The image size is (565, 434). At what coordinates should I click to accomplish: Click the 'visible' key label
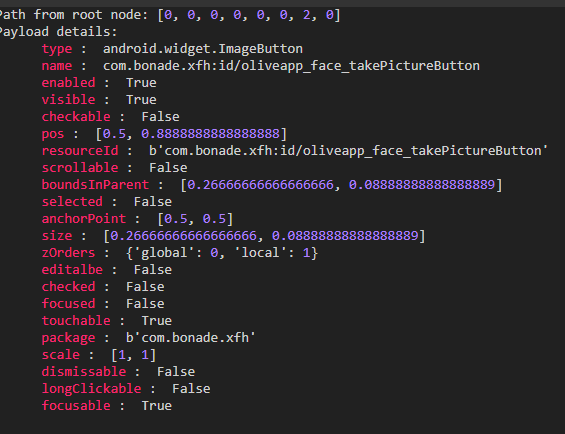click(68, 100)
